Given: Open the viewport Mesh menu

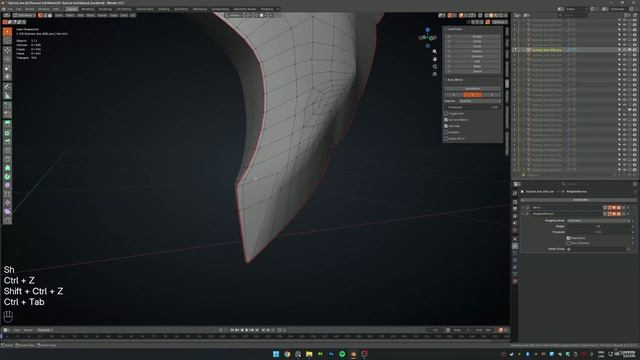Looking at the screenshot, I should pos(91,16).
